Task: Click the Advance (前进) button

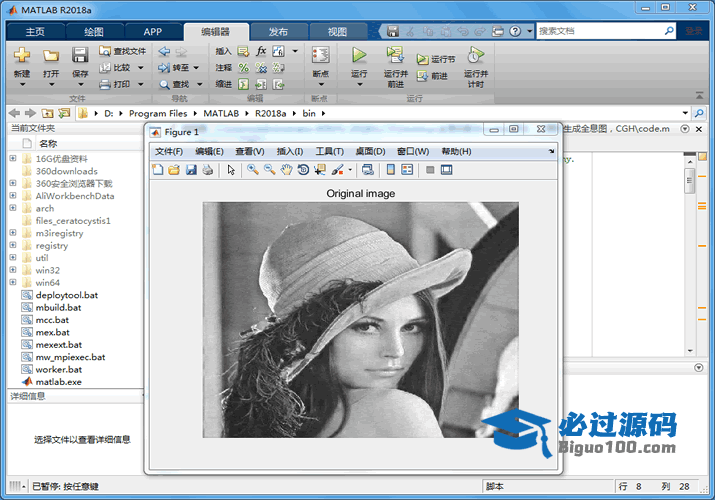Action: click(432, 76)
